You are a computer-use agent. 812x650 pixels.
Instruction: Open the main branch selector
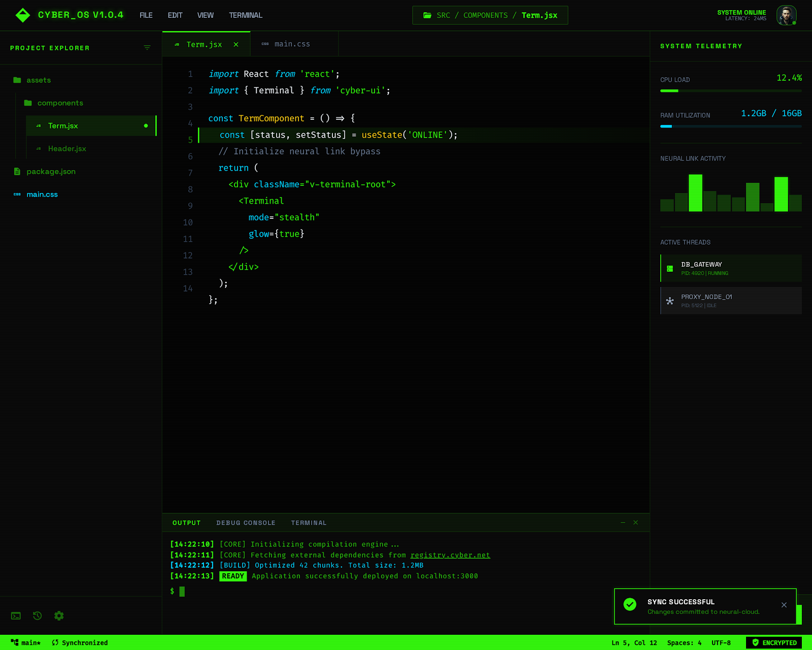pos(26,643)
